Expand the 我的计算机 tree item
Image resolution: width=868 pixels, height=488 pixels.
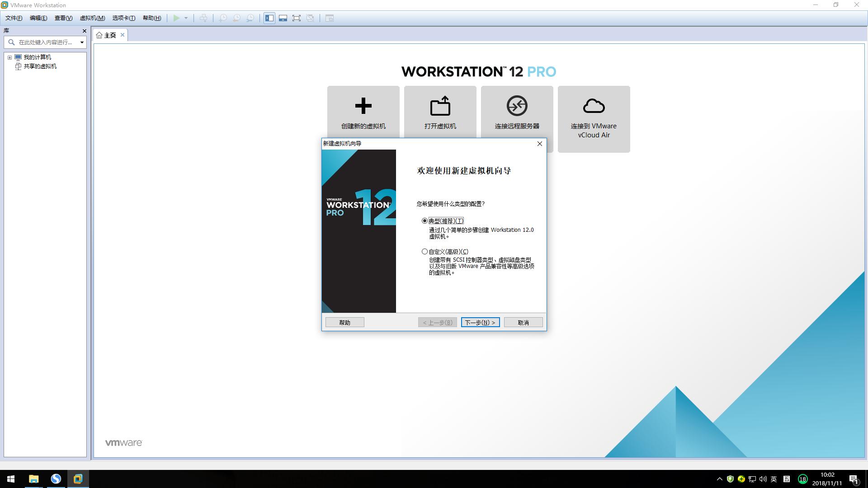coord(9,57)
